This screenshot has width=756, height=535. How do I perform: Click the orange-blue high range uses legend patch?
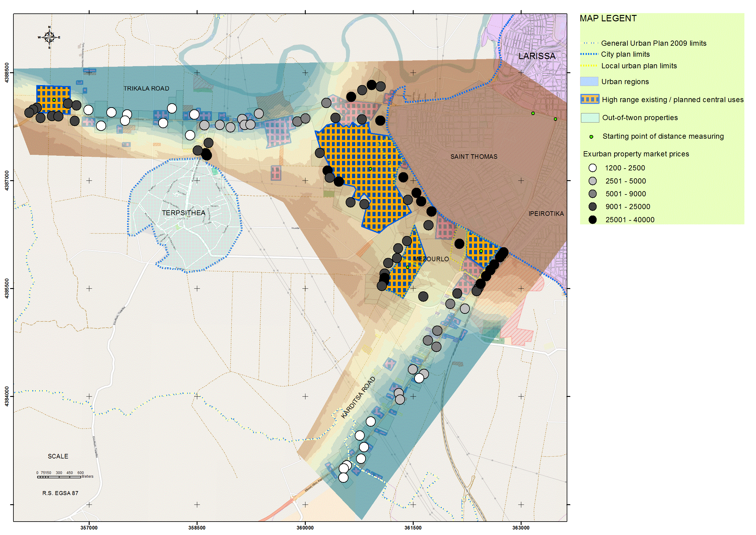[590, 99]
